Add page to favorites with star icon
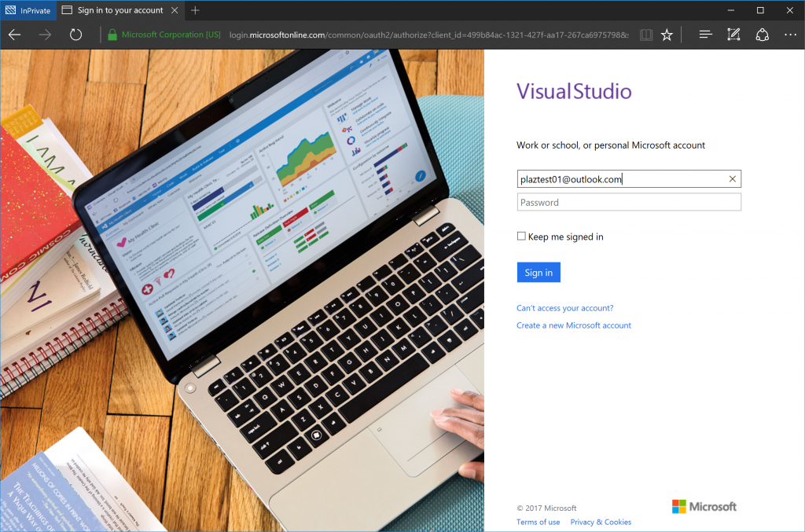Image resolution: width=805 pixels, height=532 pixels. point(667,35)
